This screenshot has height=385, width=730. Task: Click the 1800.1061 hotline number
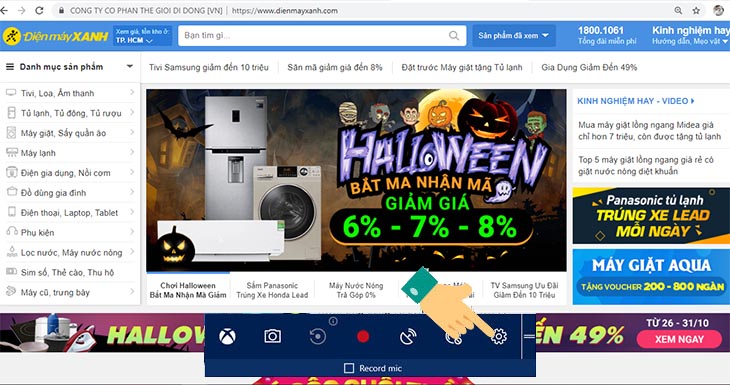601,30
